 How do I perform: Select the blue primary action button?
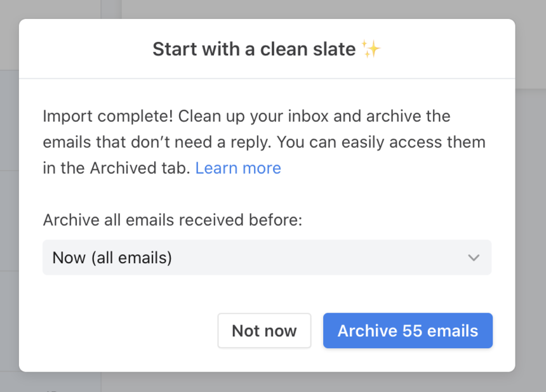coord(408,330)
